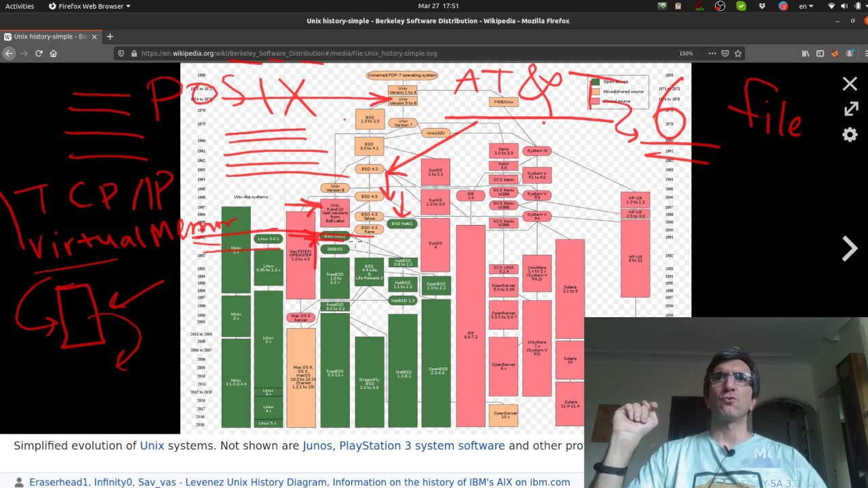Open the Infinity0 author link
The image size is (868, 488).
click(113, 482)
